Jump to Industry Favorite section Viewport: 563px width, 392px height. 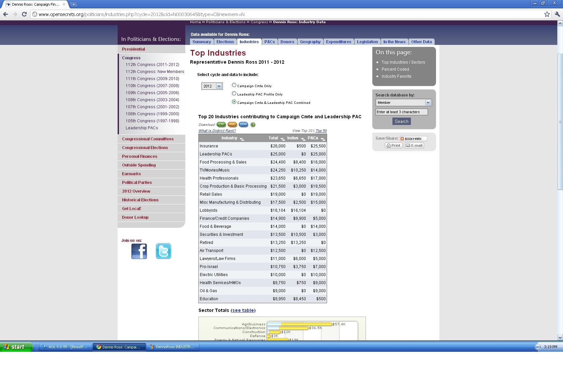(x=396, y=76)
